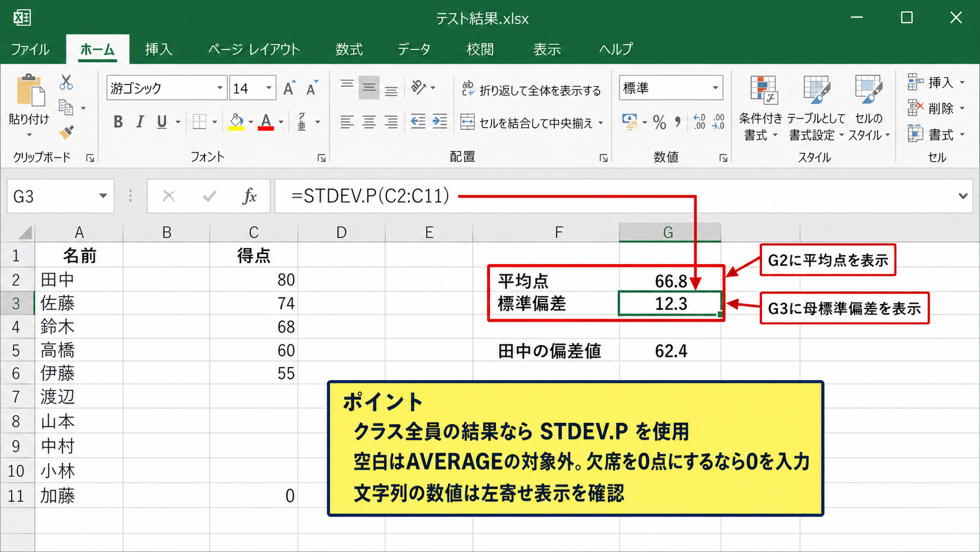Align text to vertical middle

[x=369, y=88]
